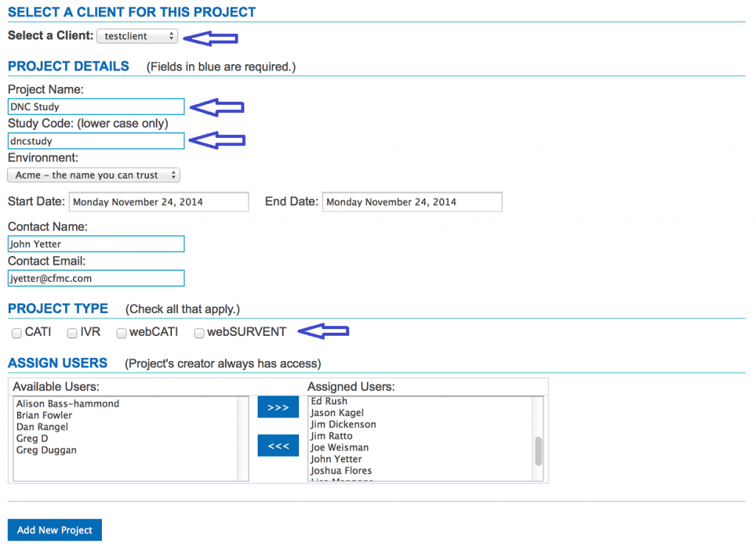Open the Select a Client dropdown
The image size is (756, 549).
pyautogui.click(x=137, y=35)
